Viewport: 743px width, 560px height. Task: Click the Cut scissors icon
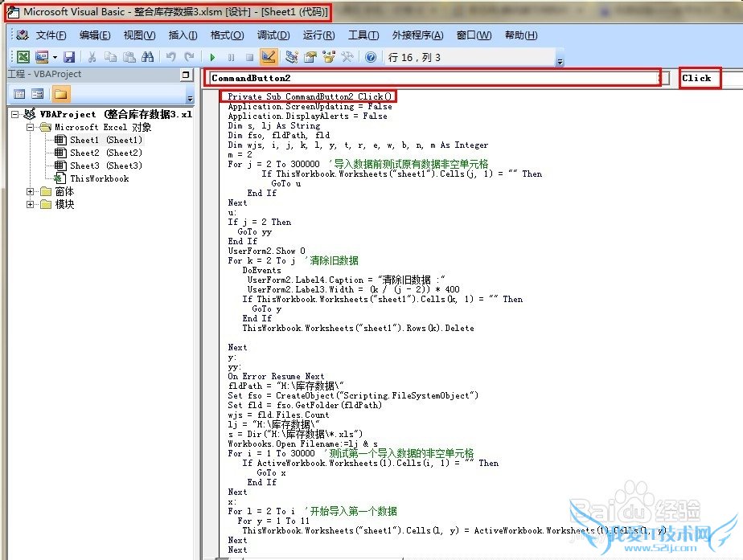(x=92, y=57)
